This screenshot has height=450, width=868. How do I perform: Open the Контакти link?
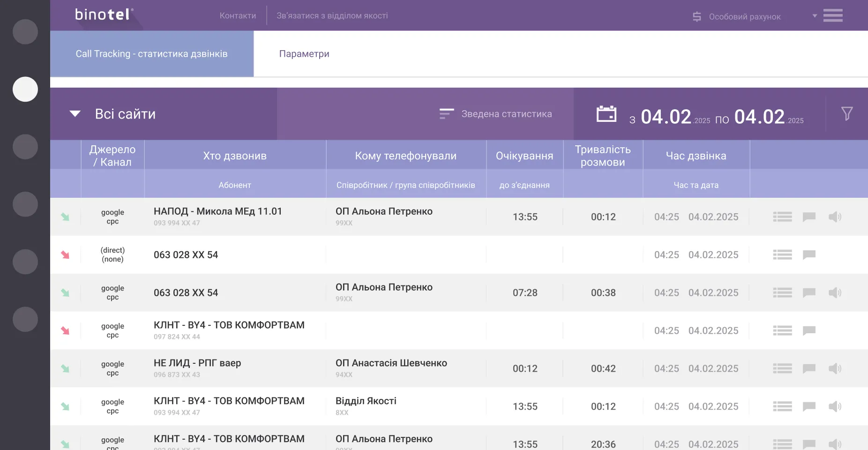point(238,15)
